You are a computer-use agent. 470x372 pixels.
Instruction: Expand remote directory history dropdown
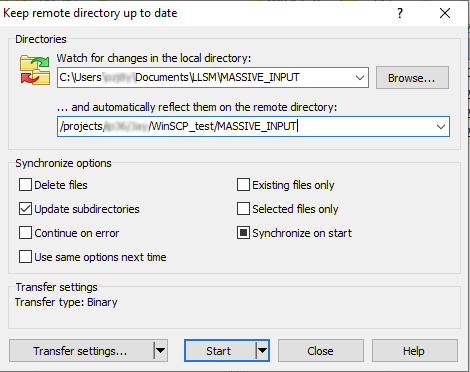tap(441, 127)
